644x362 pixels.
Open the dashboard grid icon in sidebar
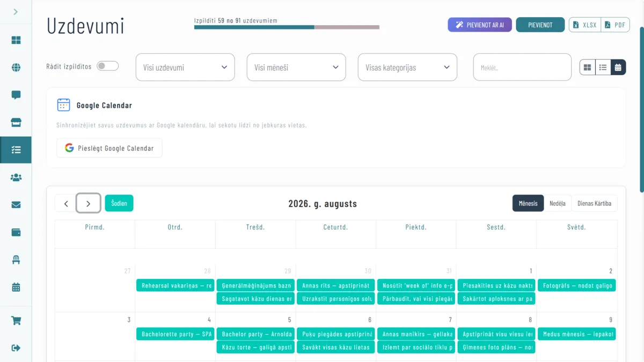(x=16, y=40)
